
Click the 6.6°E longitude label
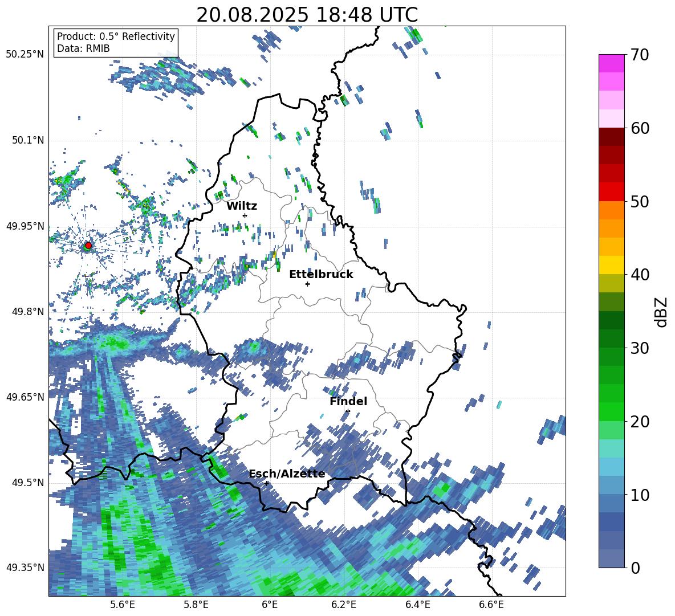pos(491,605)
